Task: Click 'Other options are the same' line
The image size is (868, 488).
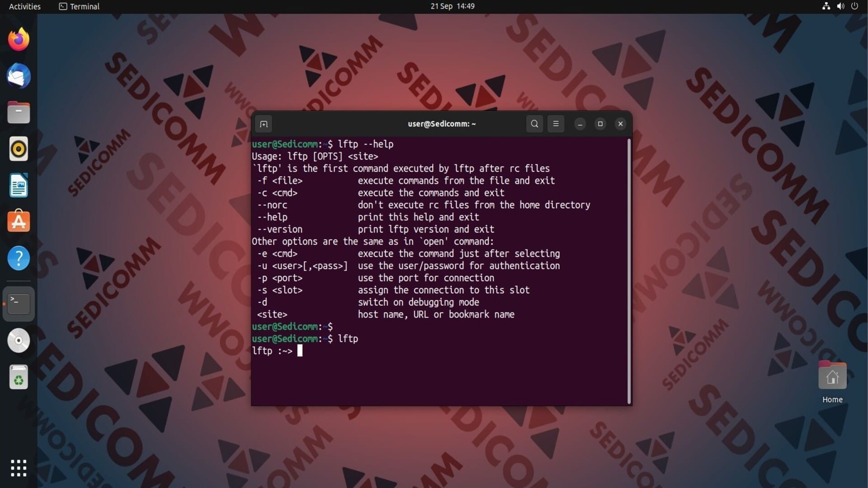Action: (373, 242)
